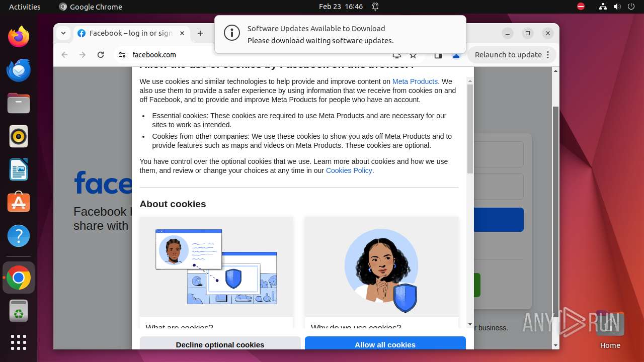
Task: View site information icon beside facebook.com
Action: 122,55
